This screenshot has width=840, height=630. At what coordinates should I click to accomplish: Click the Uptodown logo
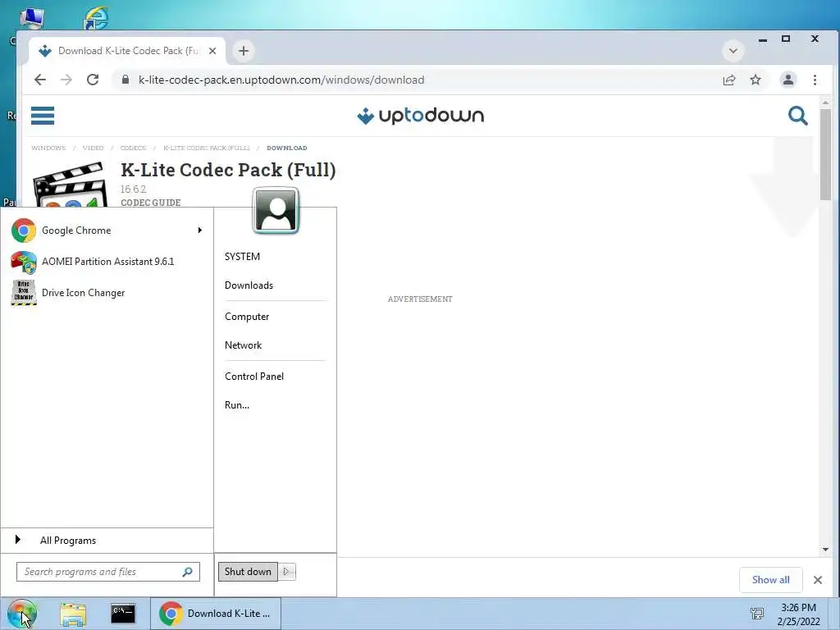[421, 116]
